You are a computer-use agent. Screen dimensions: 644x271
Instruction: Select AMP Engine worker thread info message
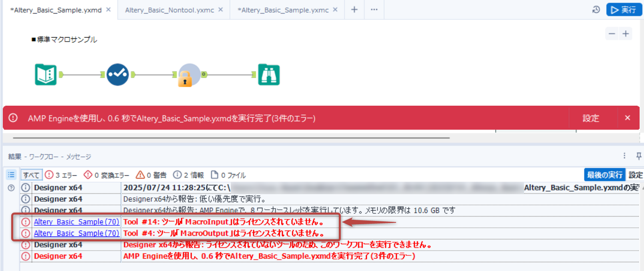click(x=289, y=210)
